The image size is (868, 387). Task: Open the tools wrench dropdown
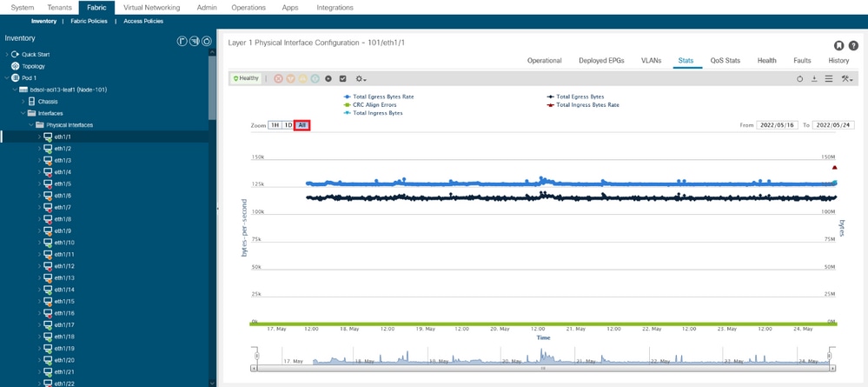847,79
